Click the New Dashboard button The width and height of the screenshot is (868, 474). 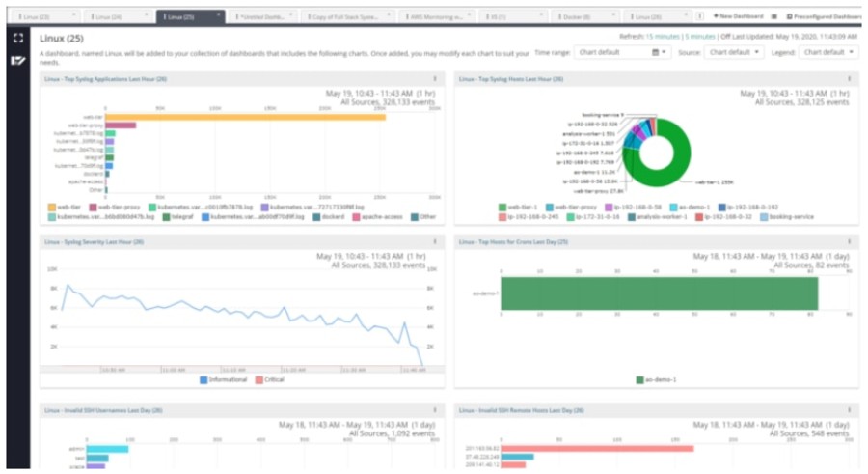click(738, 16)
